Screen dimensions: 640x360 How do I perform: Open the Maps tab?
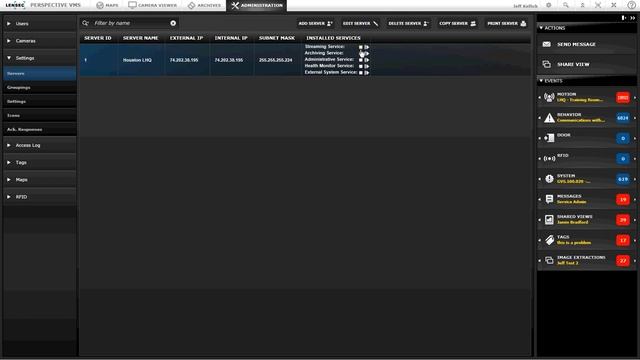107,5
